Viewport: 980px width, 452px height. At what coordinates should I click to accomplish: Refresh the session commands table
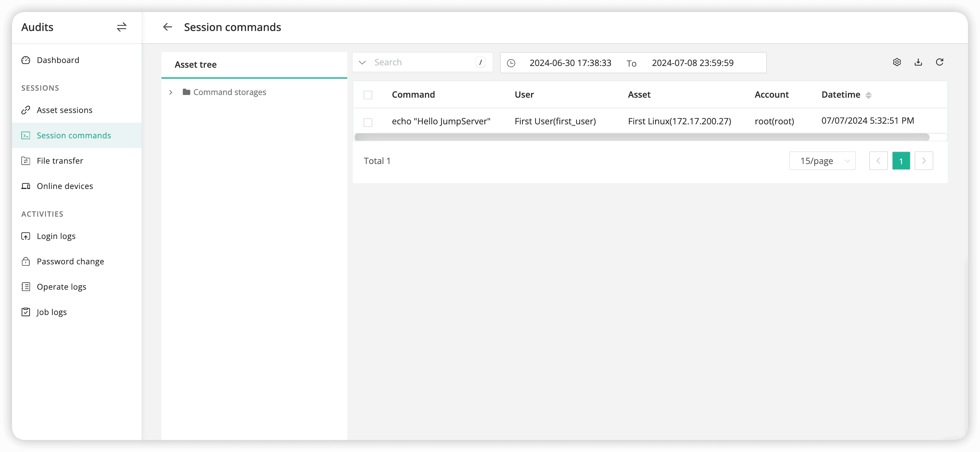click(939, 62)
